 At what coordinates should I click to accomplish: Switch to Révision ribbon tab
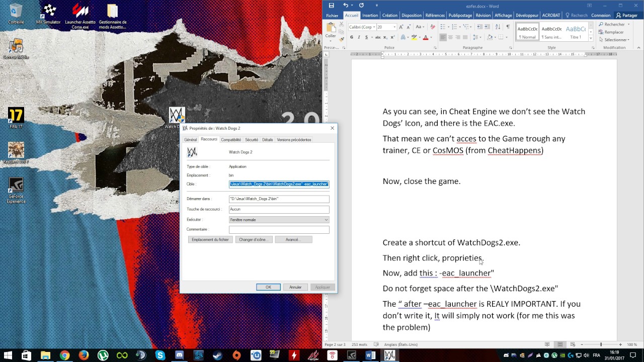point(483,16)
